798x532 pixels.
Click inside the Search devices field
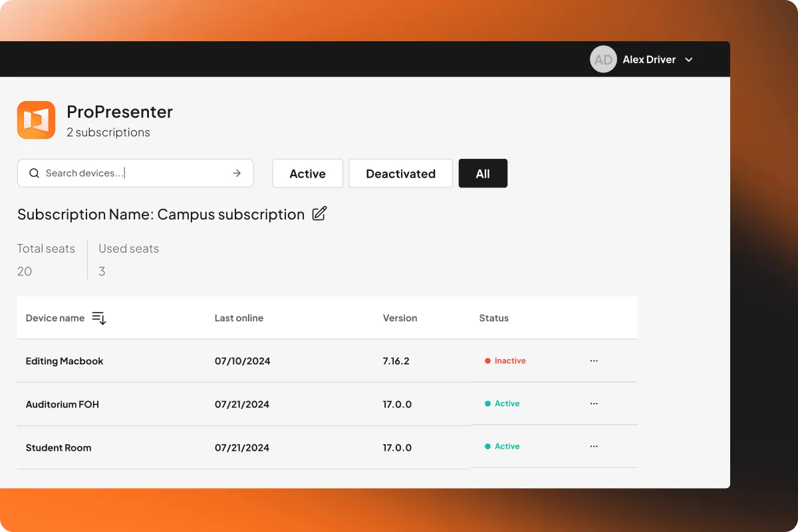[x=120, y=173]
